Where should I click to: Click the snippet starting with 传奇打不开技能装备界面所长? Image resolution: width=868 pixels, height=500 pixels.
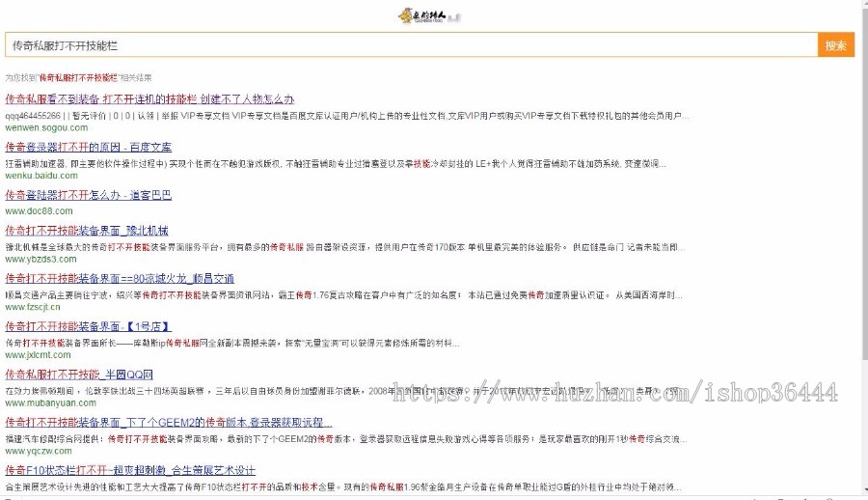point(231,343)
